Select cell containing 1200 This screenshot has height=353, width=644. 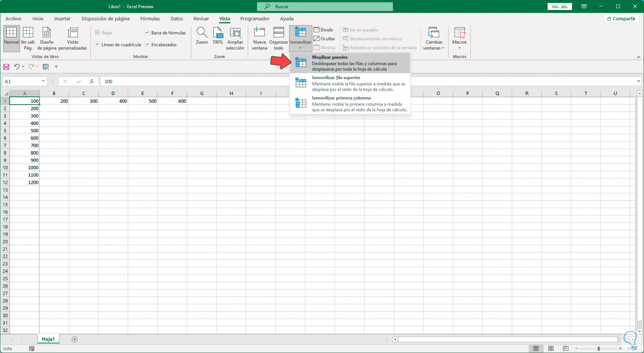25,182
